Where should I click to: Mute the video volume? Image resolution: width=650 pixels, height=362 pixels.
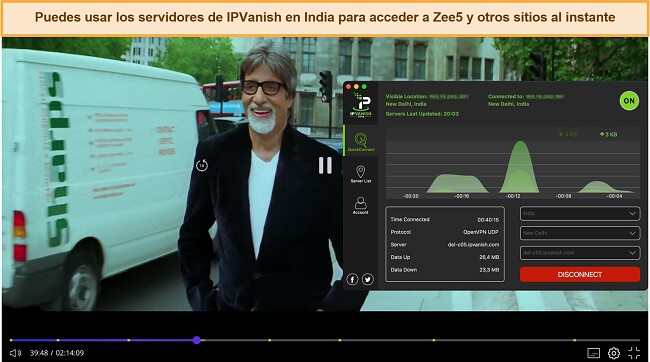pyautogui.click(x=15, y=353)
